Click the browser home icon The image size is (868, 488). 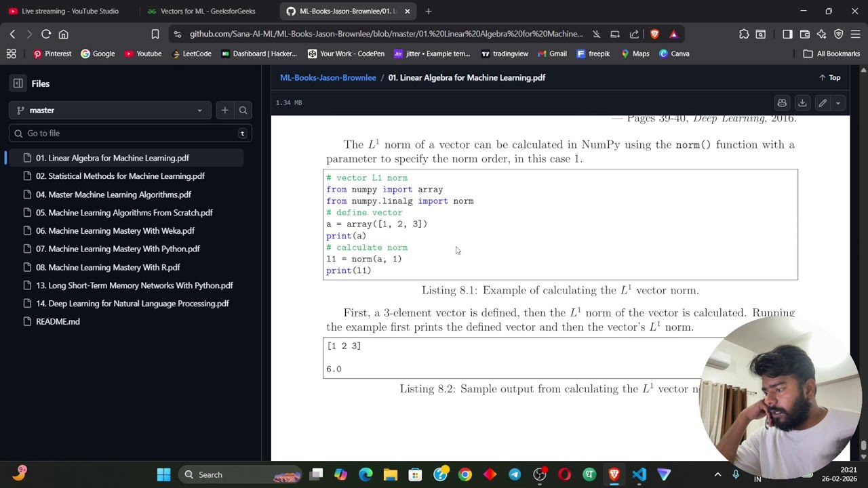[63, 34]
